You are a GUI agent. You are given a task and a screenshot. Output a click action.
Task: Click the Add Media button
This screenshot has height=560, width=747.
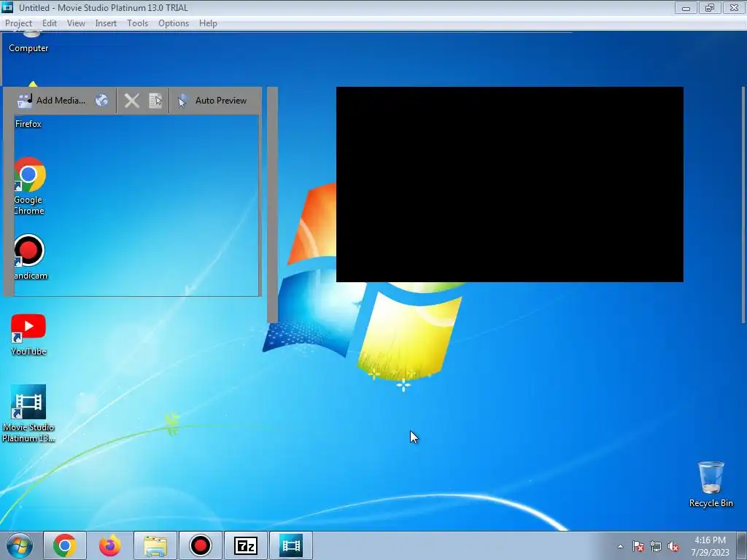pos(52,101)
